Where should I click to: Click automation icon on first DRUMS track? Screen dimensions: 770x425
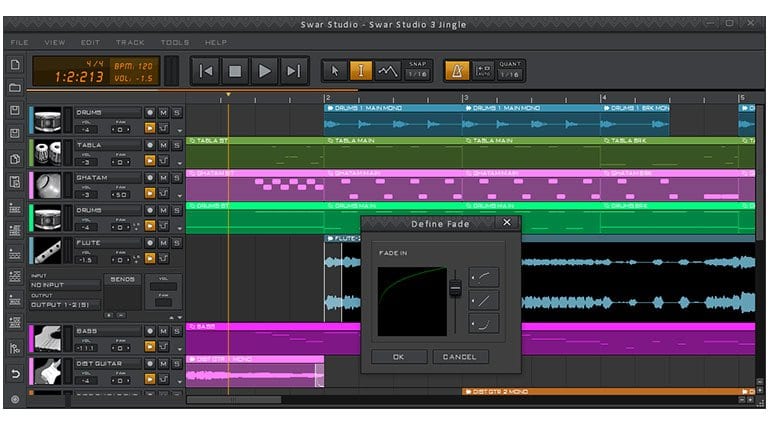(164, 128)
